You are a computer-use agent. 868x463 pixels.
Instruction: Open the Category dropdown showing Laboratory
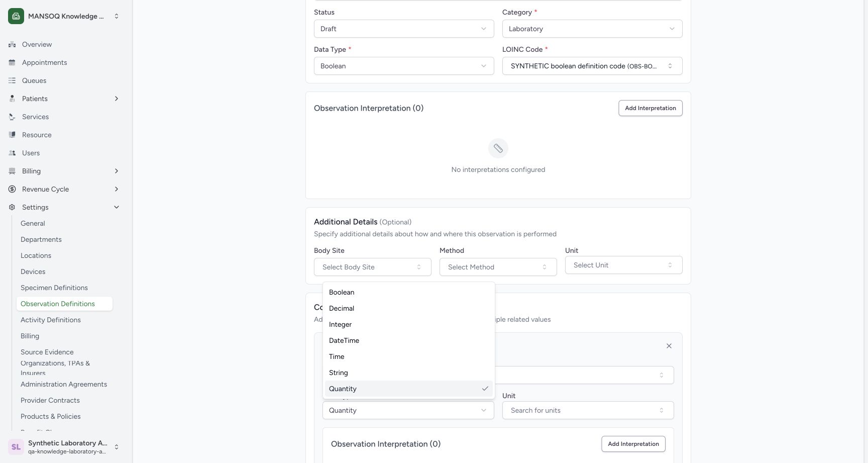592,29
